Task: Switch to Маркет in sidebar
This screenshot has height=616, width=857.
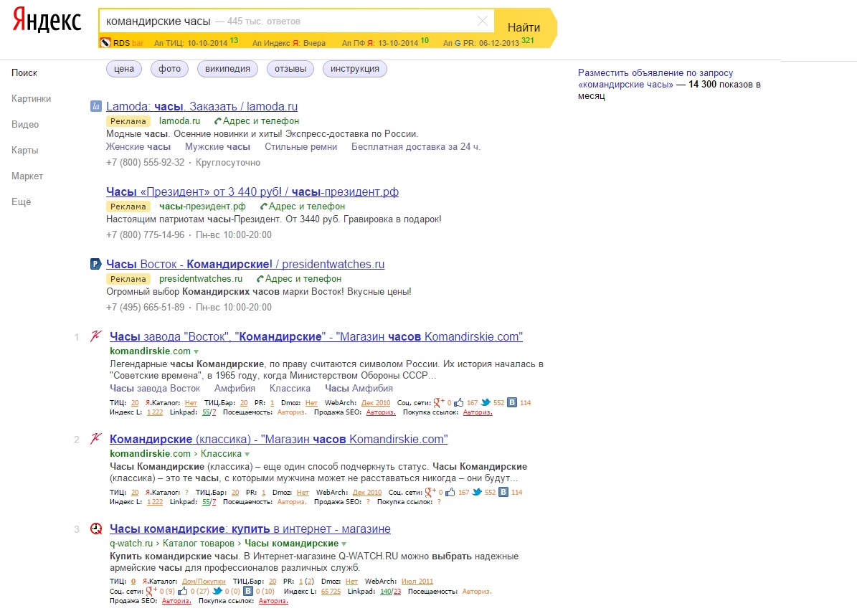Action: point(27,176)
